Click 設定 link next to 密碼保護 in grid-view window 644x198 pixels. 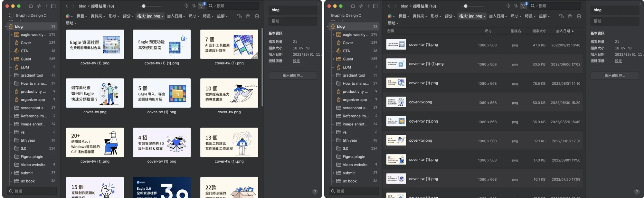click(x=296, y=61)
